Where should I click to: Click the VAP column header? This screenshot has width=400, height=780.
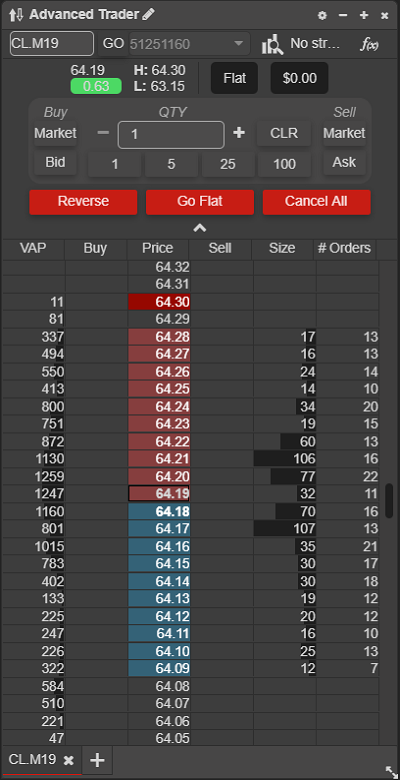[x=33, y=248]
